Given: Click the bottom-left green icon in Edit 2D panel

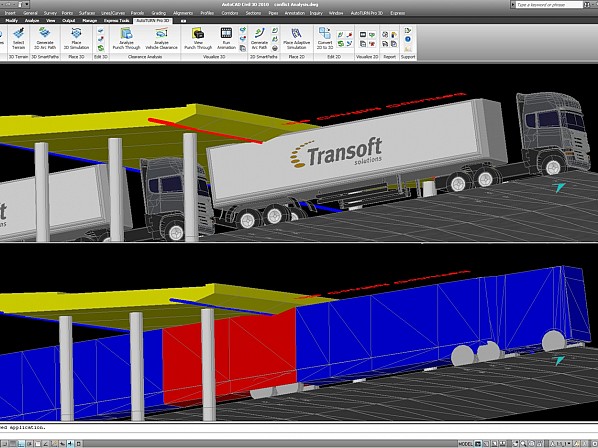Looking at the screenshot, I should point(341,44).
